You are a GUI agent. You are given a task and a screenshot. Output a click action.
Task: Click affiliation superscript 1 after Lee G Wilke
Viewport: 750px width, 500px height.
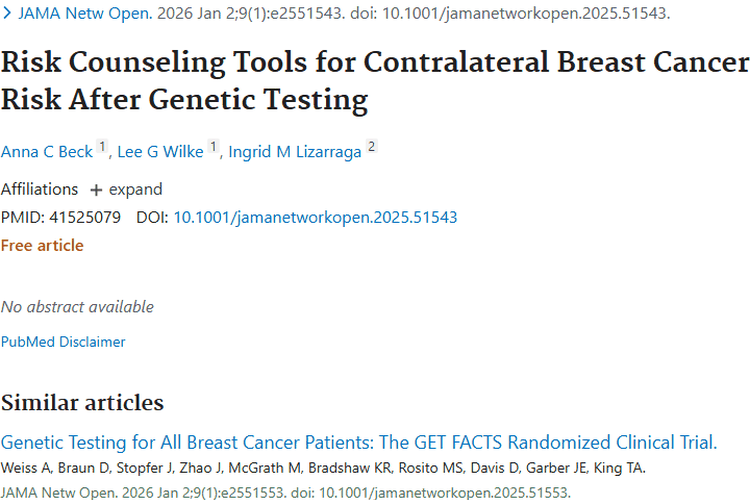pos(213,148)
